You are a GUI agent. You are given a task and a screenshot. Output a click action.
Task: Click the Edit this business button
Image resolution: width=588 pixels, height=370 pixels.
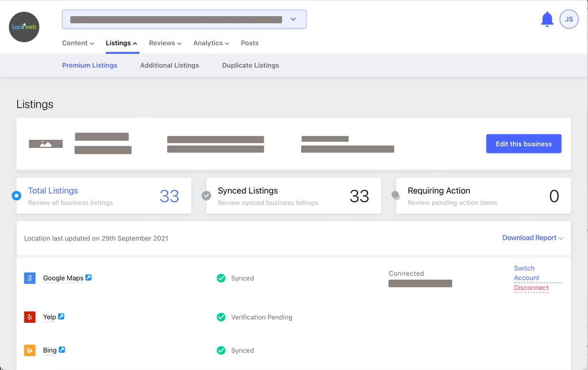tap(523, 144)
